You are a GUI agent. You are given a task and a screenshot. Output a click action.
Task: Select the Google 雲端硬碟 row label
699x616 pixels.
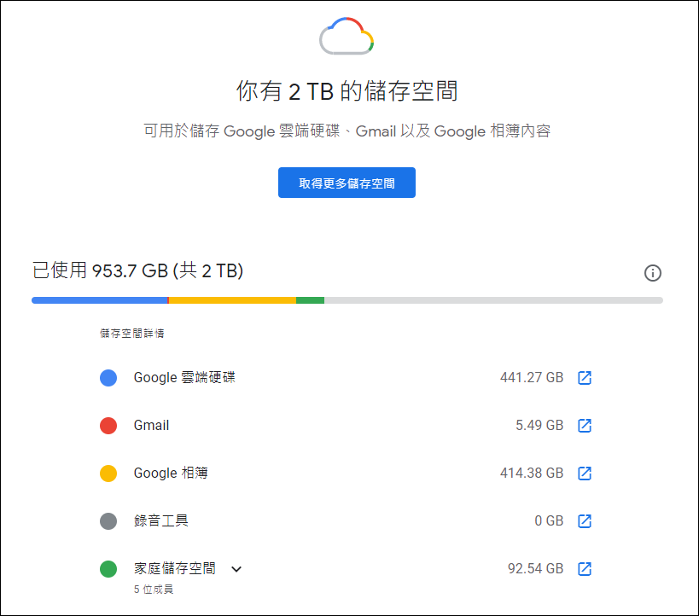(184, 377)
